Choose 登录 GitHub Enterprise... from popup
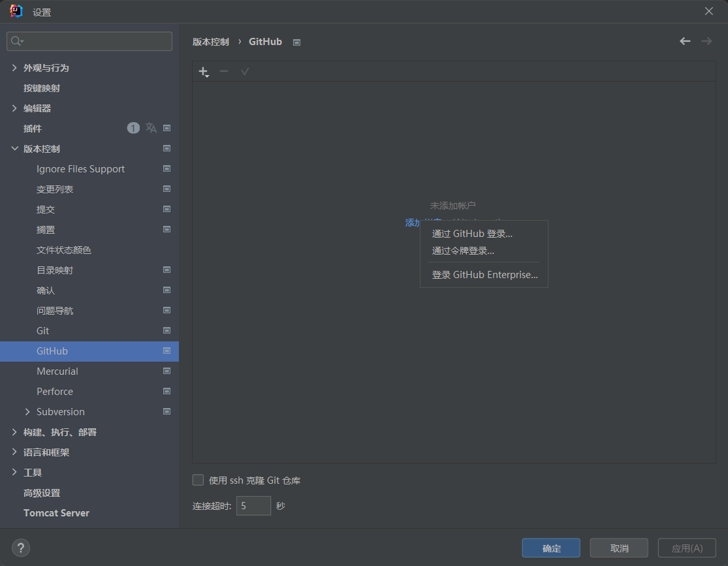Viewport: 728px width, 566px height. pyautogui.click(x=484, y=275)
